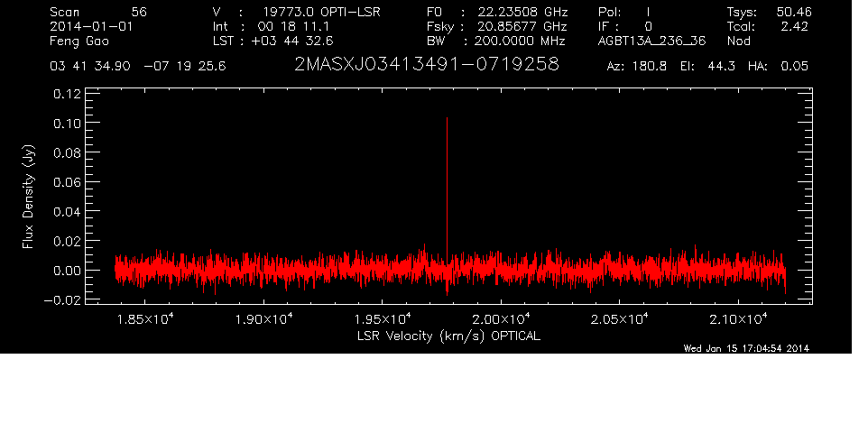This screenshot has width=868, height=442.
Task: Click the LST value +03 44 32.6
Action: [292, 41]
